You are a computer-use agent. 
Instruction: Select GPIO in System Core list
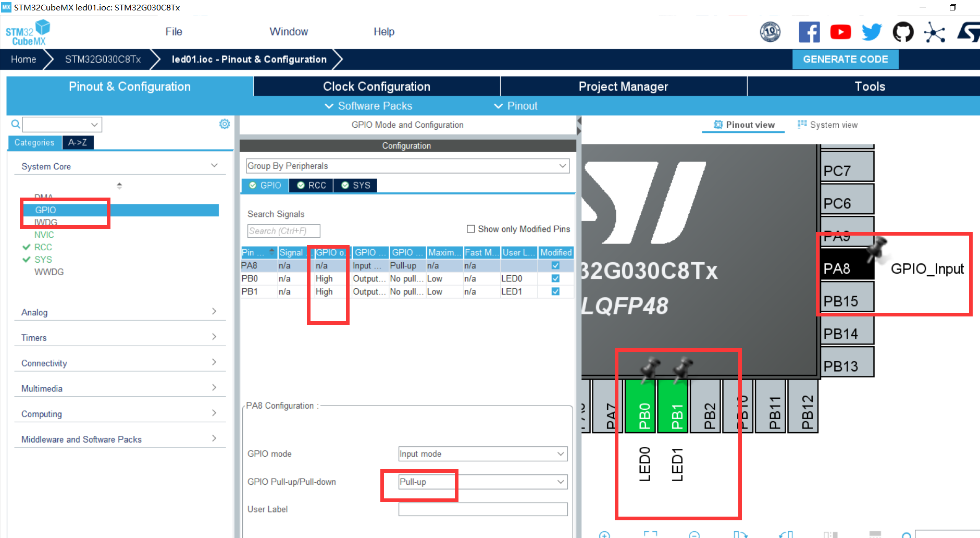pyautogui.click(x=121, y=210)
